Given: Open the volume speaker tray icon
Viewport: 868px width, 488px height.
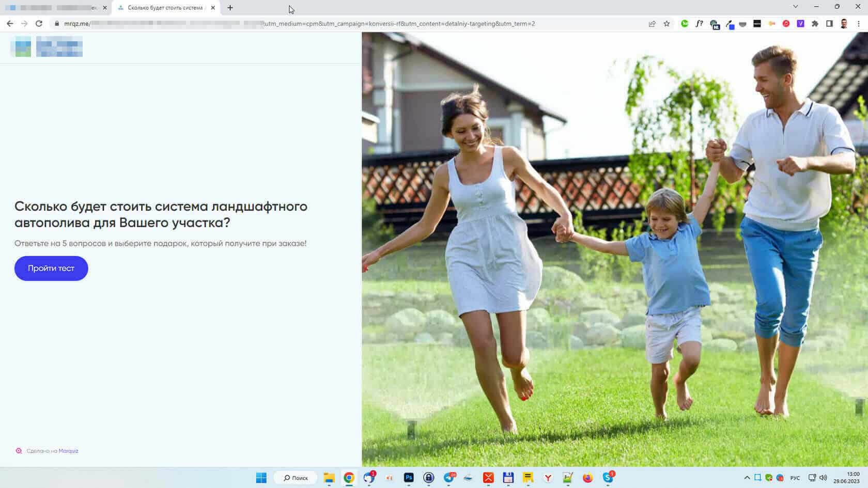Looking at the screenshot, I should click(x=823, y=478).
